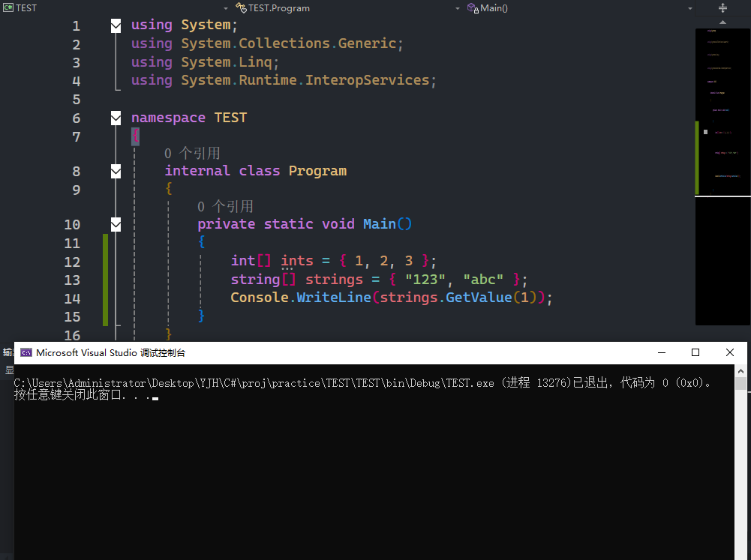Click the strings variable declaration on line 13
This screenshot has height=560, width=751.
click(x=335, y=280)
